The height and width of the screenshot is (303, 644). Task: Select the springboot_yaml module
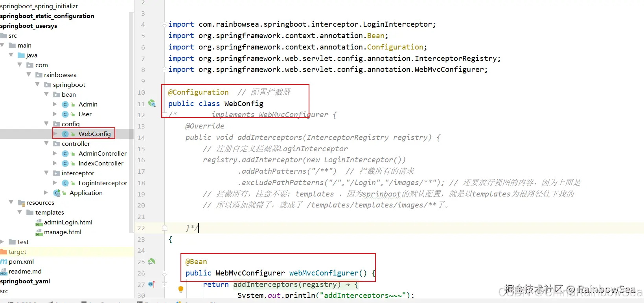25,281
